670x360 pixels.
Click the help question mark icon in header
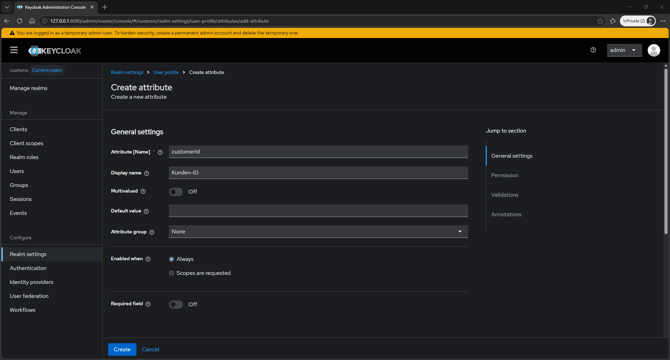(x=593, y=50)
